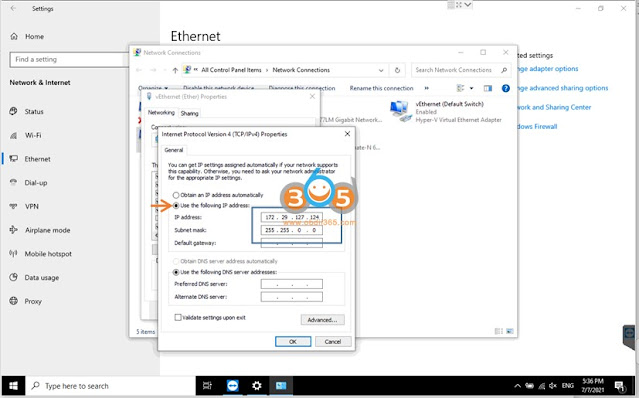Expand the view options dropdown arrow
This screenshot has width=639, height=398.
pyautogui.click(x=472, y=88)
